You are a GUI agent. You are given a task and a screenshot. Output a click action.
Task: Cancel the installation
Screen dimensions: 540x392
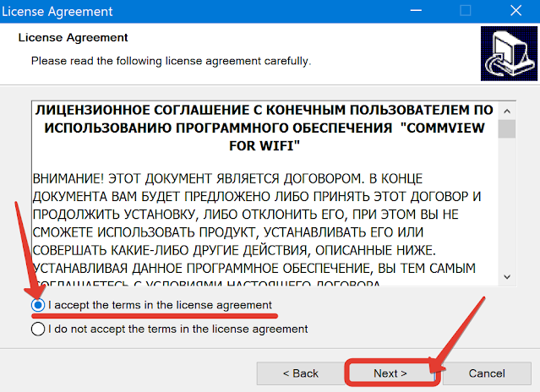point(487,373)
